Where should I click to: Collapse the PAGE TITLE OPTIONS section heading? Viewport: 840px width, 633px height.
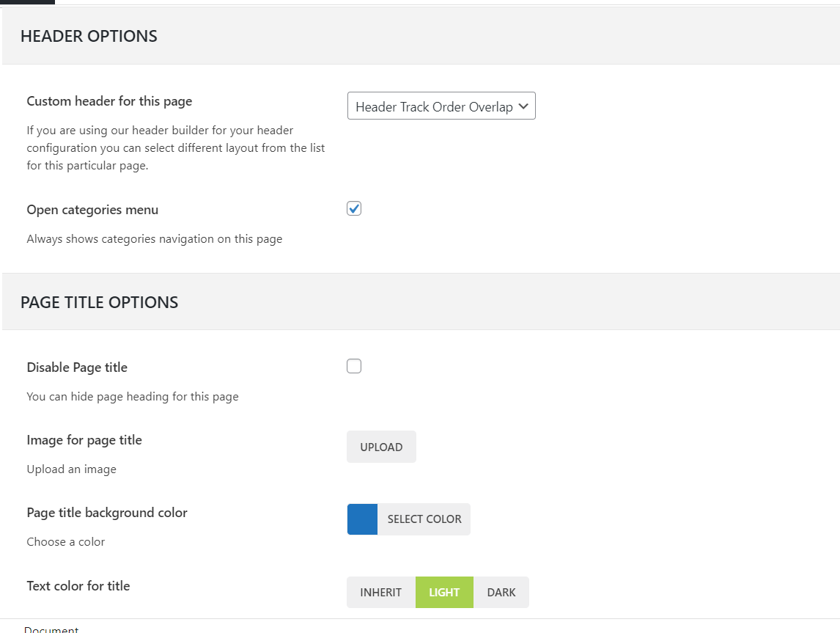coord(100,302)
